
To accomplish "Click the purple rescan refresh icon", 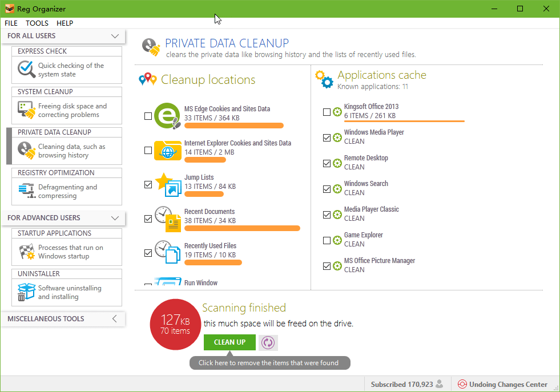I will [x=268, y=342].
